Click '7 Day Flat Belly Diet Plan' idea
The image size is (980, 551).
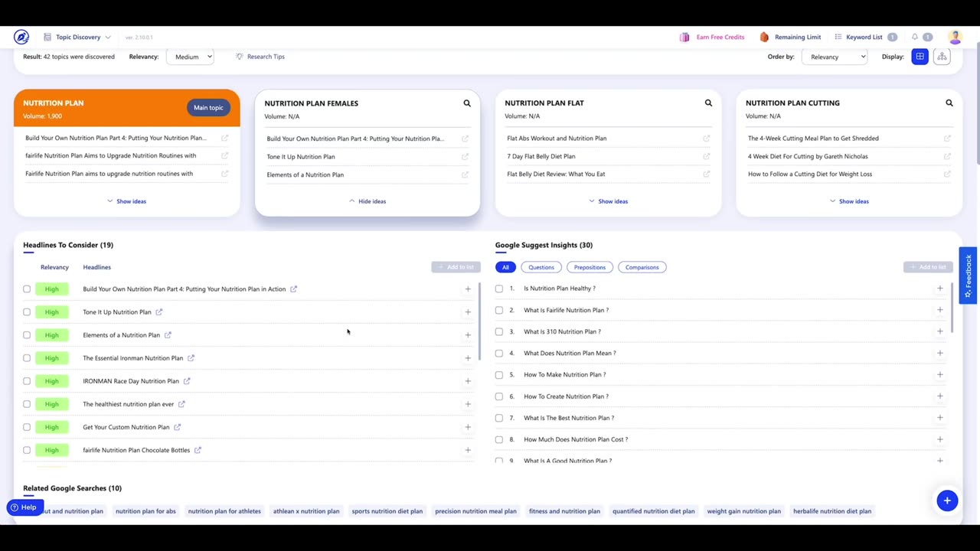[x=541, y=156]
